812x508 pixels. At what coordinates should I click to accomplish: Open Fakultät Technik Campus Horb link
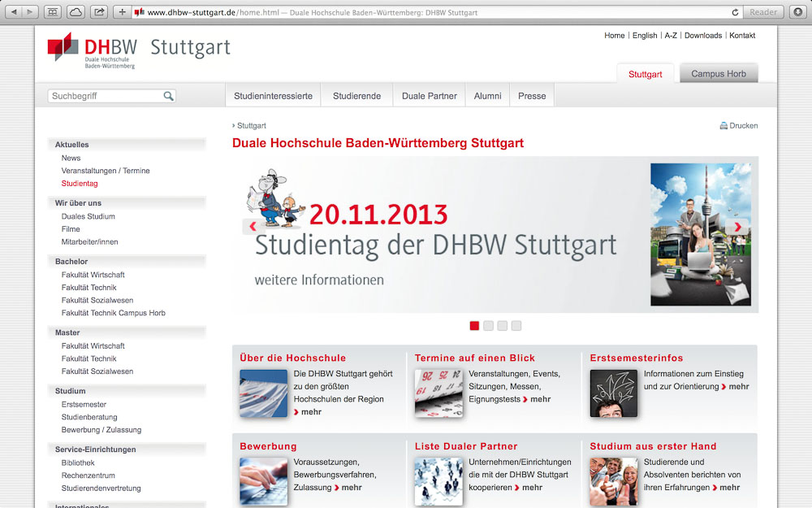(114, 313)
